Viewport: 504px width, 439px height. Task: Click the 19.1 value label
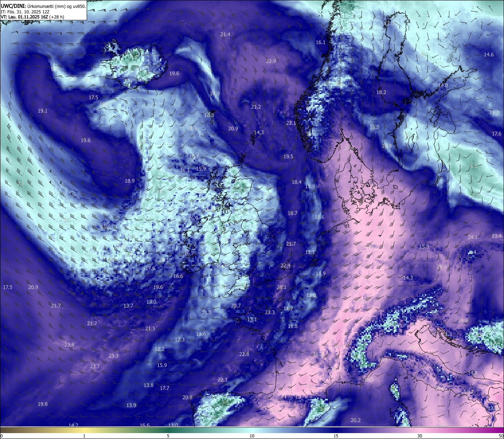(43, 111)
